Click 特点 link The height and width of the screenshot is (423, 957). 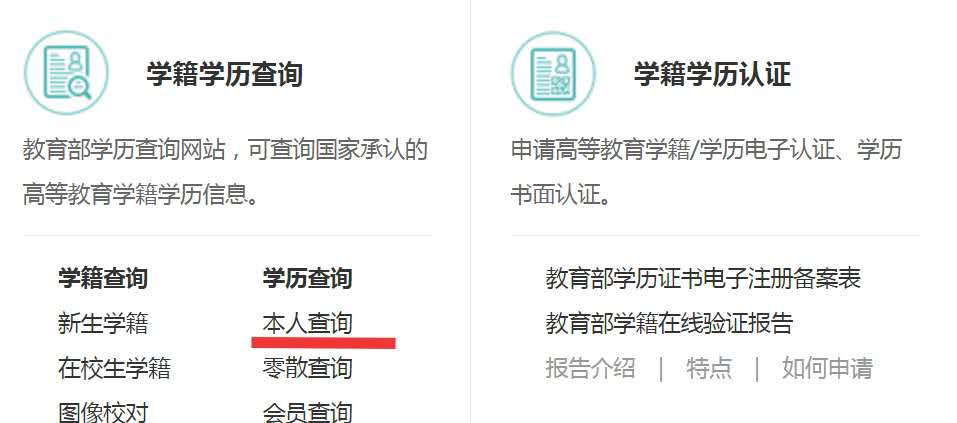click(x=709, y=368)
